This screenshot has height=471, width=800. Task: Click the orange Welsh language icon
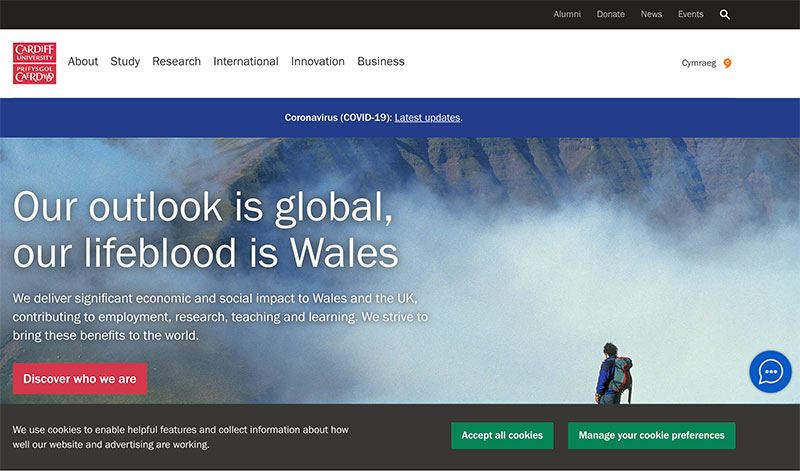pos(727,63)
